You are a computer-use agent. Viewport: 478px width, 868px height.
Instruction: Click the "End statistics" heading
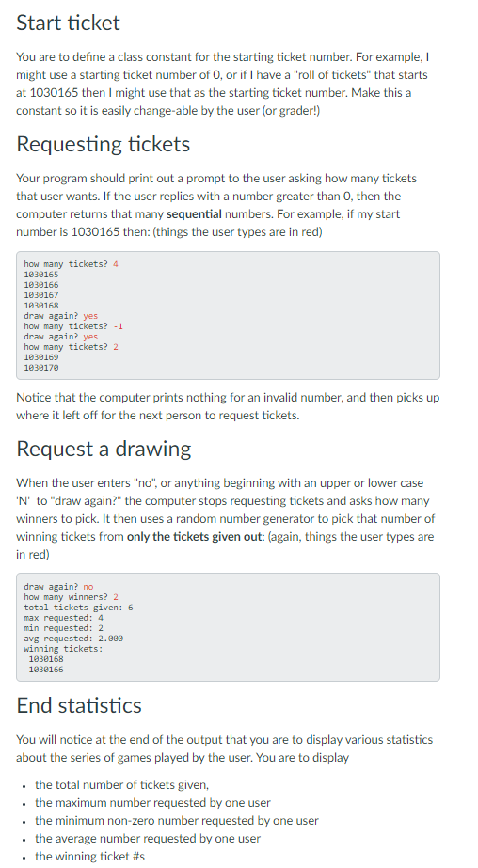click(79, 705)
